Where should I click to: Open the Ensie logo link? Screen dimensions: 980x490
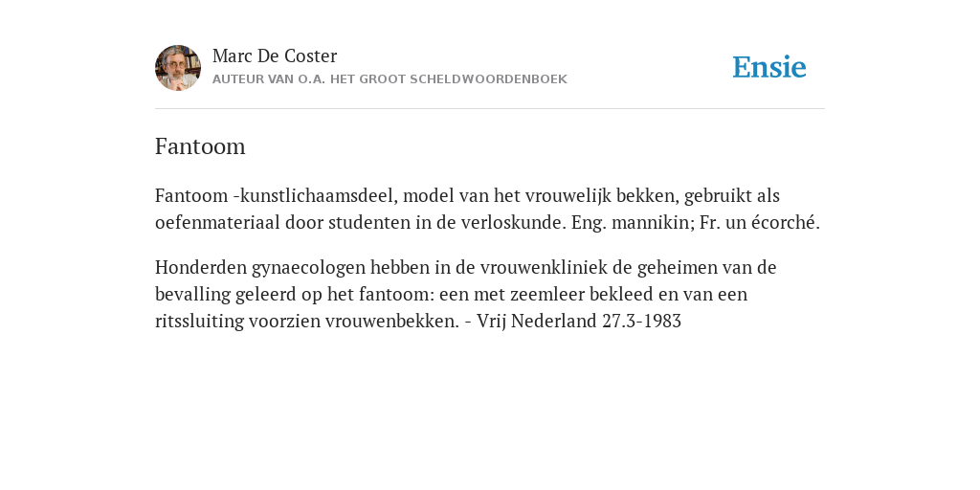[x=769, y=67]
